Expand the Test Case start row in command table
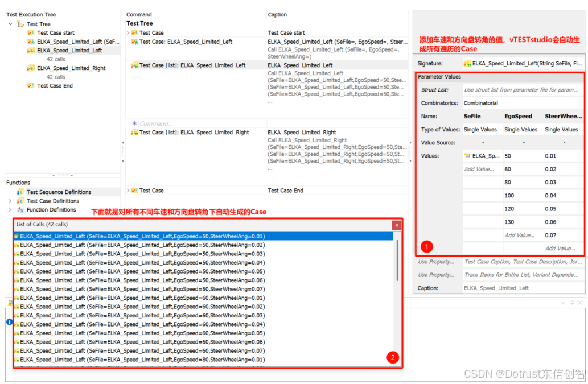This screenshot has width=588, height=384. click(128, 33)
